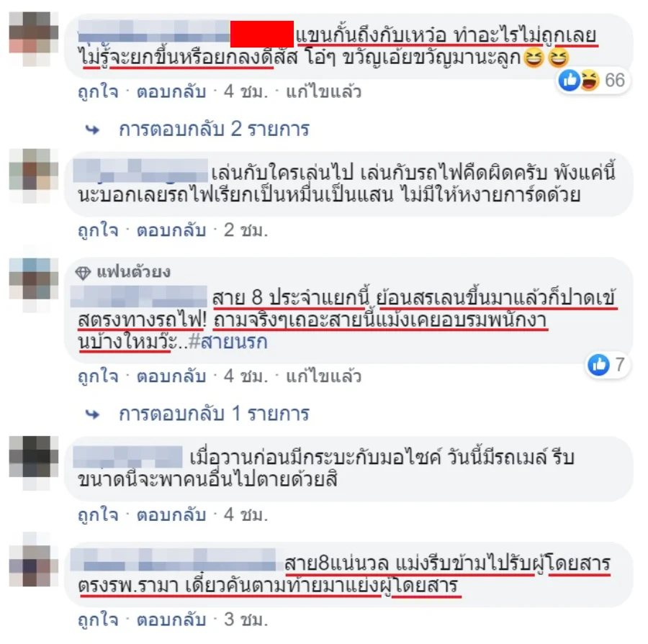Expand the 2 replies under first comment
Screen dimensions: 648x644
[214, 130]
